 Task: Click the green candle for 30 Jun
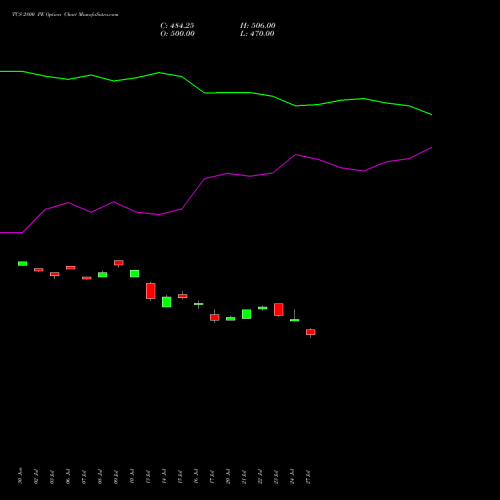22,263
